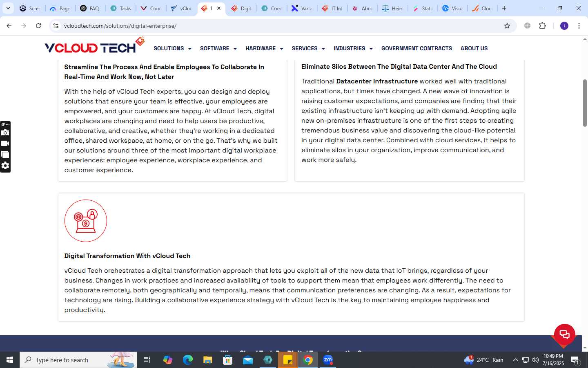Open Task View on the taskbar
This screenshot has width=588, height=368.
pyautogui.click(x=147, y=360)
